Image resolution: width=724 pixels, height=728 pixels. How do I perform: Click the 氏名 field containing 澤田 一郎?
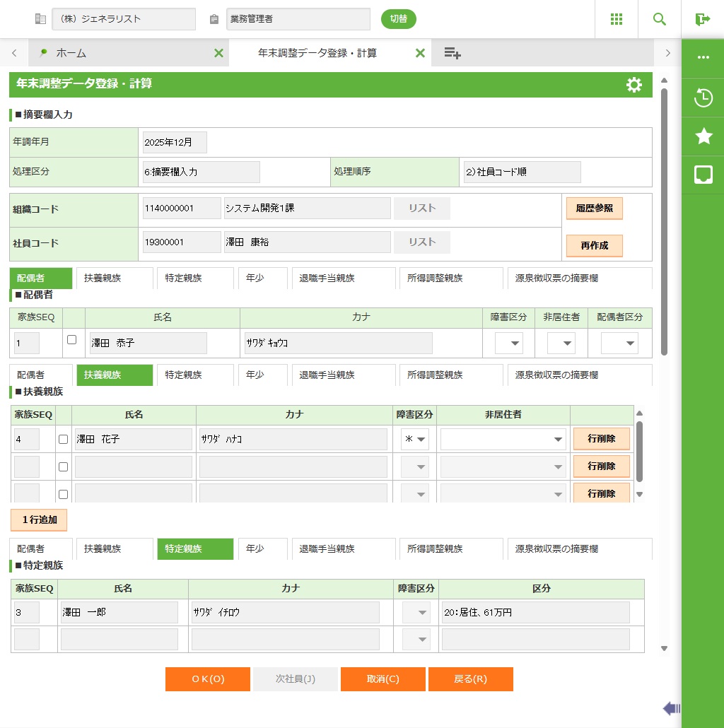[119, 612]
